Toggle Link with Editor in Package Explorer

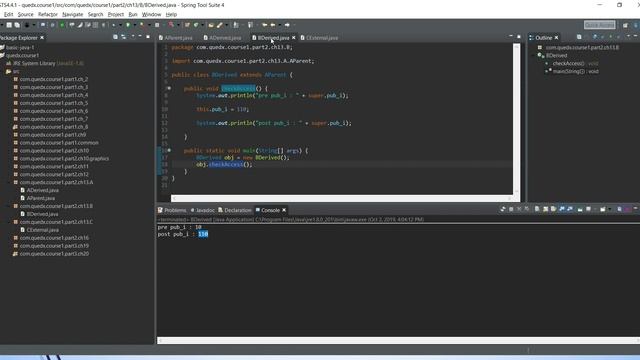pyautogui.click(x=123, y=37)
